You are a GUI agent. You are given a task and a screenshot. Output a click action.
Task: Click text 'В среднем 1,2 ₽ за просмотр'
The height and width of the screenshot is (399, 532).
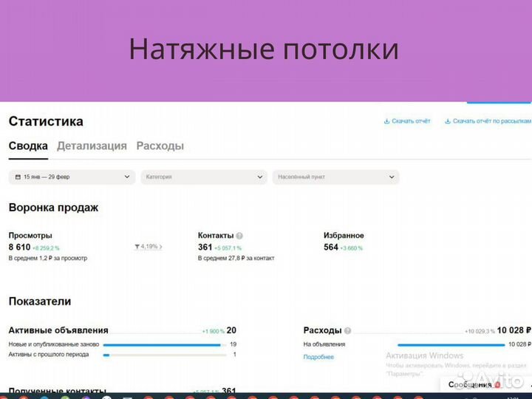click(48, 258)
